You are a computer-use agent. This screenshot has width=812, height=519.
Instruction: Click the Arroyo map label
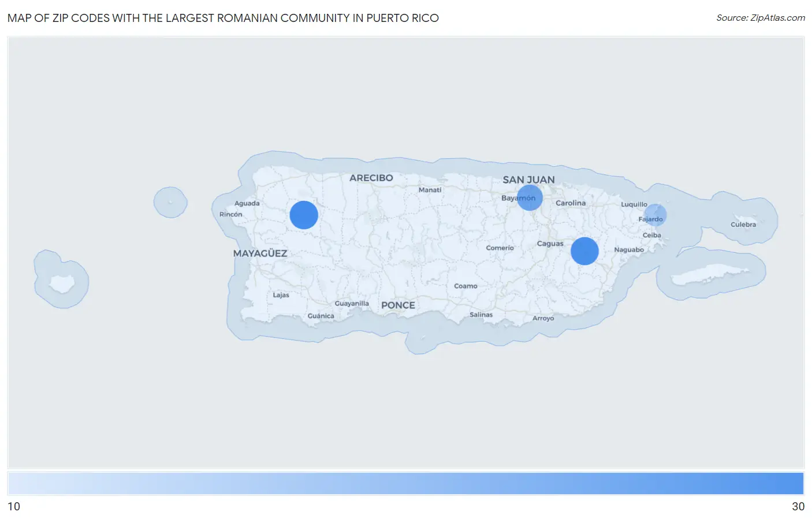tap(543, 318)
